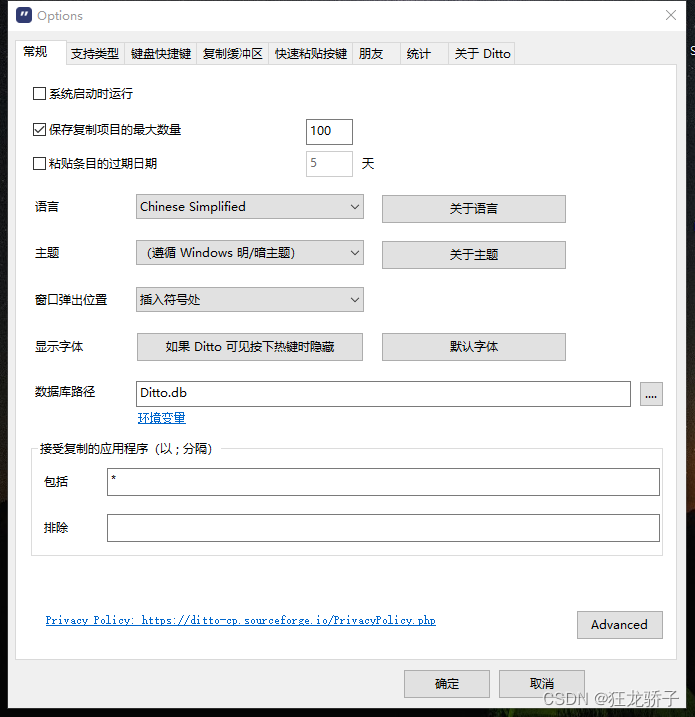
Task: Focus the max copies field showing 100
Action: 329,132
